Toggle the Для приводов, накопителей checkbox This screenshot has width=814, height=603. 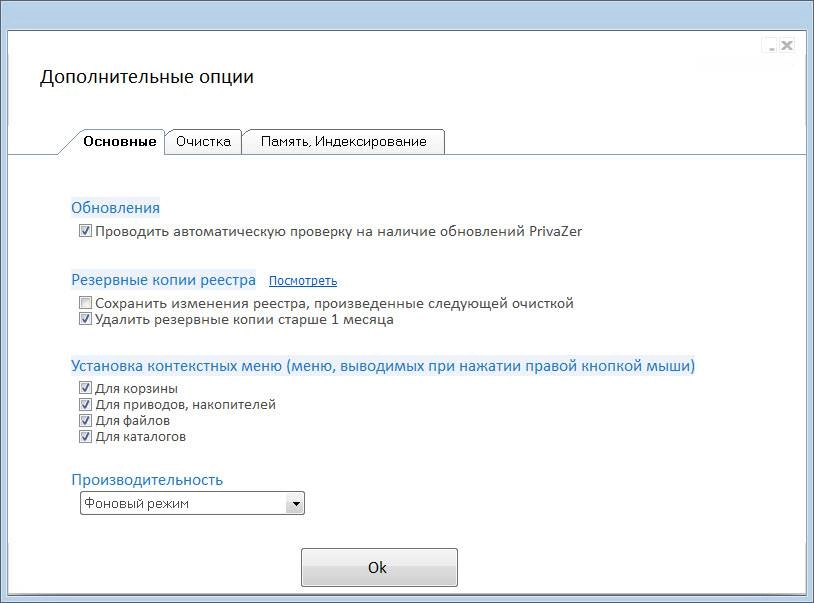pos(86,404)
